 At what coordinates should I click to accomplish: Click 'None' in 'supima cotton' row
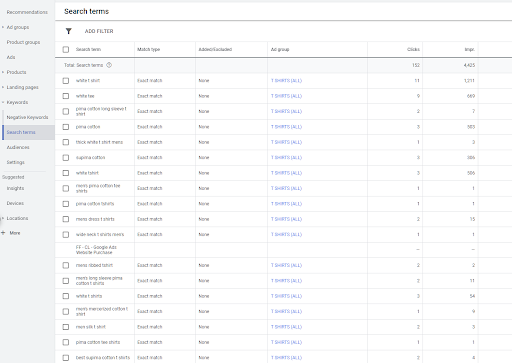pyautogui.click(x=204, y=158)
